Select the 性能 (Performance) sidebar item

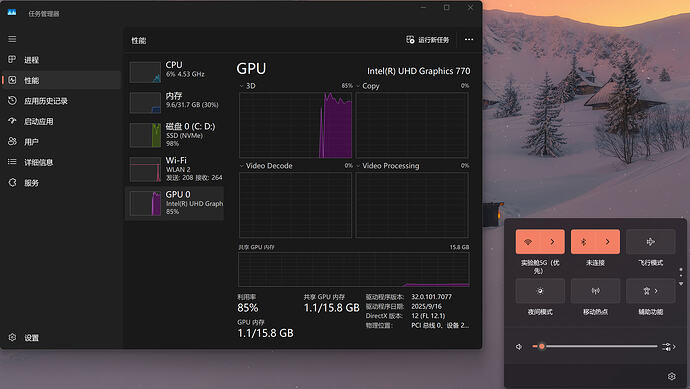pyautogui.click(x=61, y=80)
